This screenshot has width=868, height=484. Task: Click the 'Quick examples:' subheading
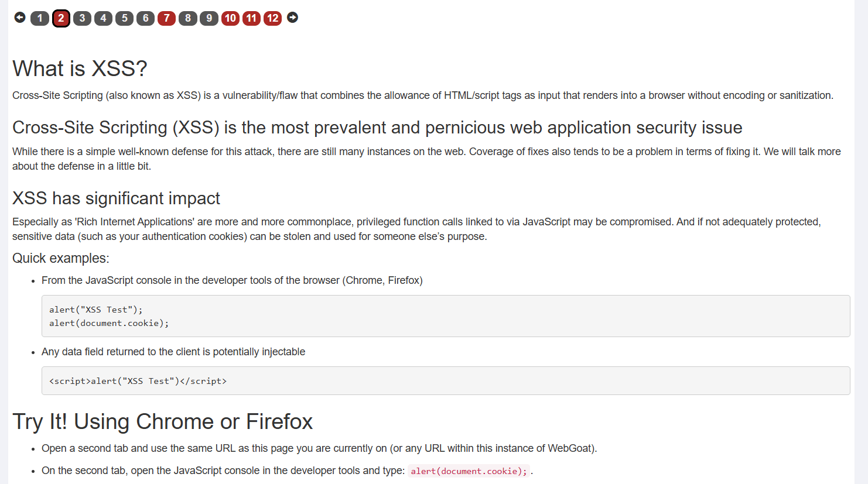click(61, 258)
